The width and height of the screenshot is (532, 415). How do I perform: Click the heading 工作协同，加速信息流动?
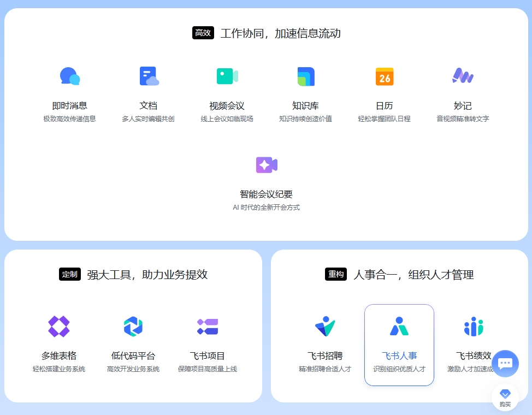click(281, 33)
